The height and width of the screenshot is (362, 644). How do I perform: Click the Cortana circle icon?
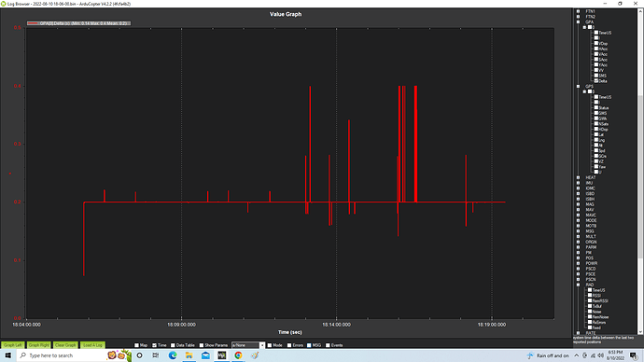[140, 355]
